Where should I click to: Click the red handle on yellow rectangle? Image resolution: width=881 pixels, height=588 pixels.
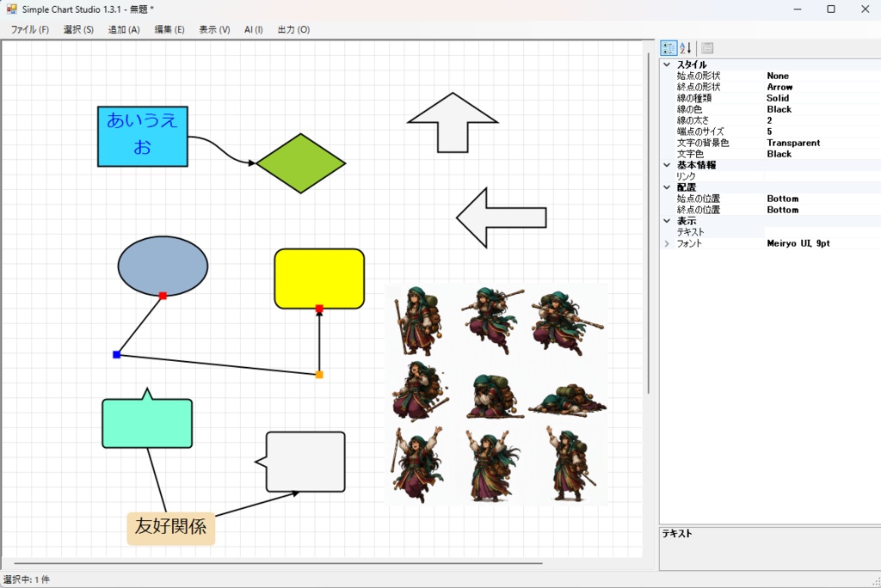point(319,309)
